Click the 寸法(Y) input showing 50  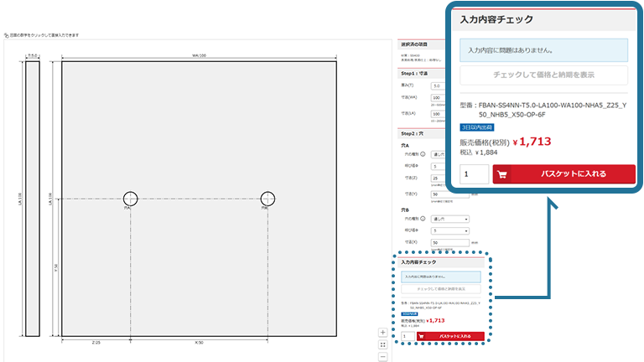click(449, 194)
